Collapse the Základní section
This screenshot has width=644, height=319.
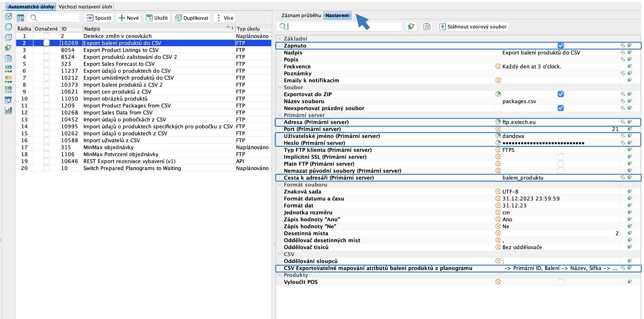(280, 39)
